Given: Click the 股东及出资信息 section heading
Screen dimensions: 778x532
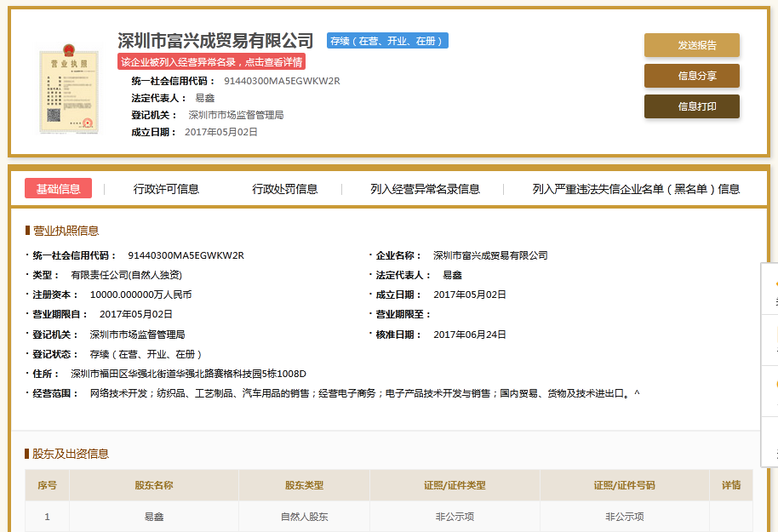Looking at the screenshot, I should tap(71, 454).
